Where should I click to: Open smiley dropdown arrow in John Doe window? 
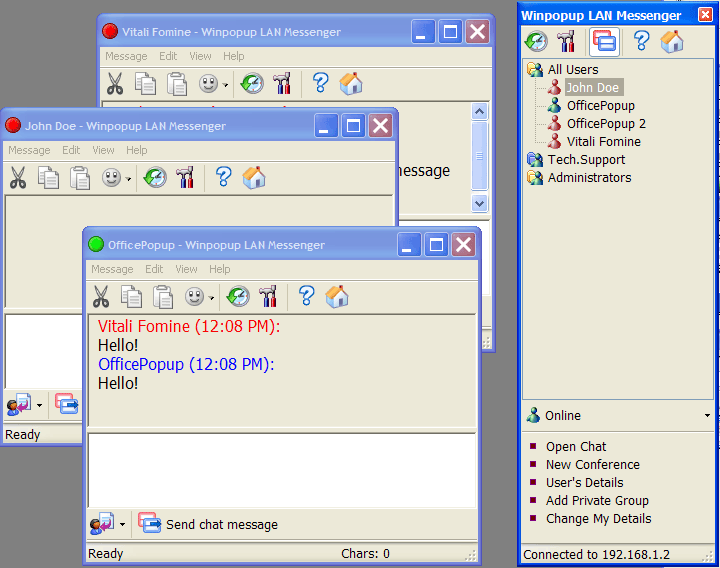click(128, 179)
